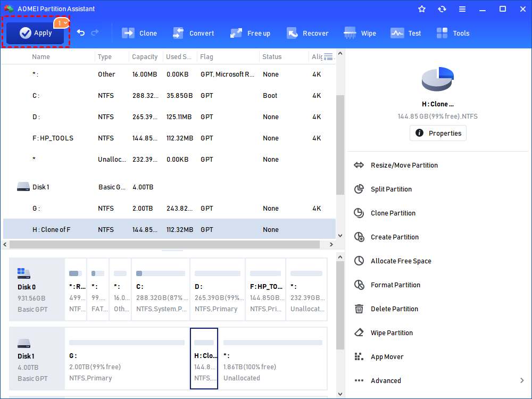Screen dimensions: 532x399
Task: Open the hamburger menu in title bar
Action: (462, 9)
